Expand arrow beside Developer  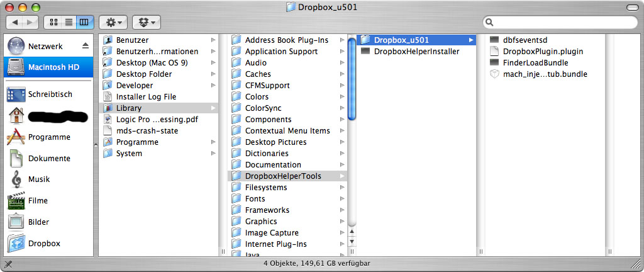pyautogui.click(x=213, y=86)
